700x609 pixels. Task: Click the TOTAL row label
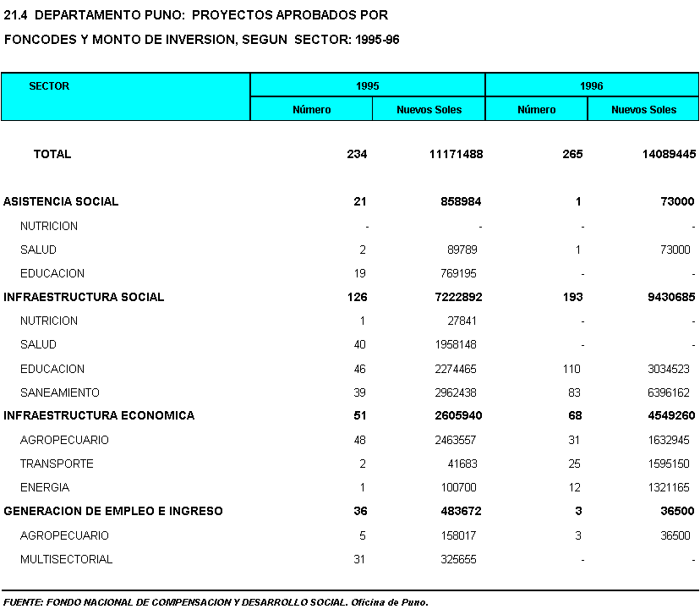pos(52,154)
